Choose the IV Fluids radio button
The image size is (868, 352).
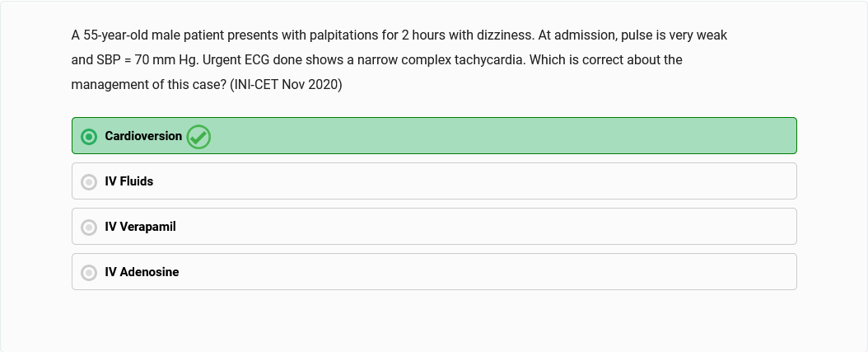89,182
